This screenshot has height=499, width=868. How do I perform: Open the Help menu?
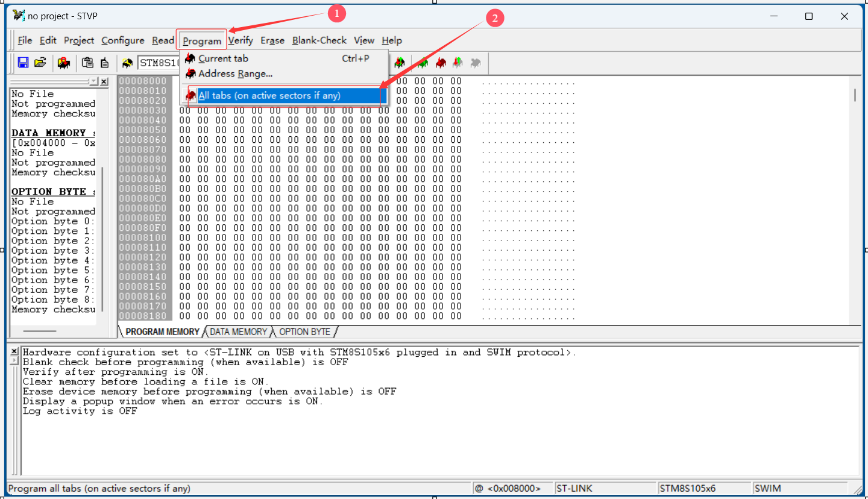point(392,40)
